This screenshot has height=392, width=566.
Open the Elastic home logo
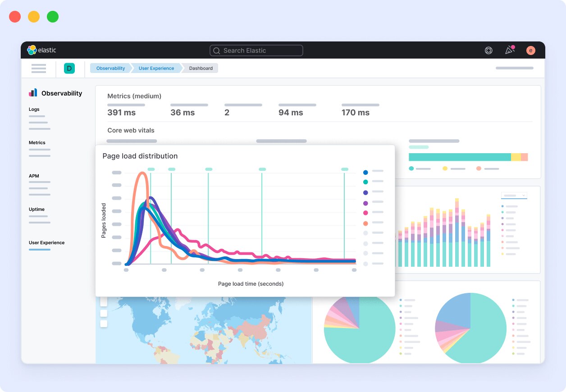tap(32, 50)
